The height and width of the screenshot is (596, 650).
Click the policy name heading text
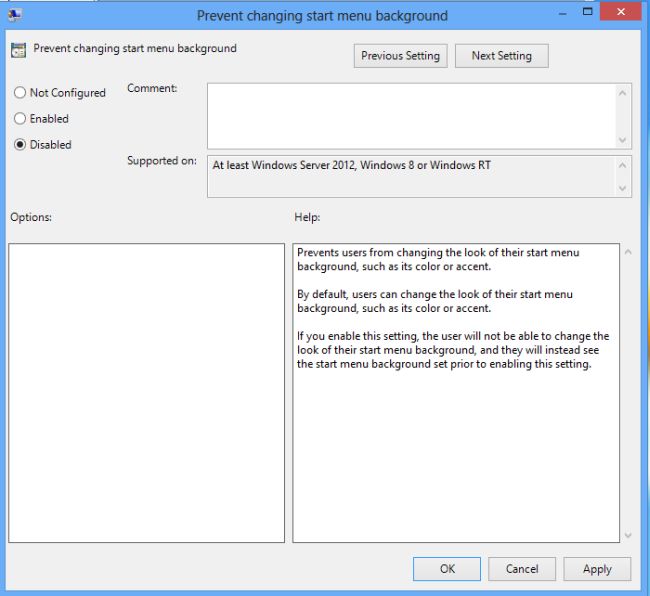(135, 48)
